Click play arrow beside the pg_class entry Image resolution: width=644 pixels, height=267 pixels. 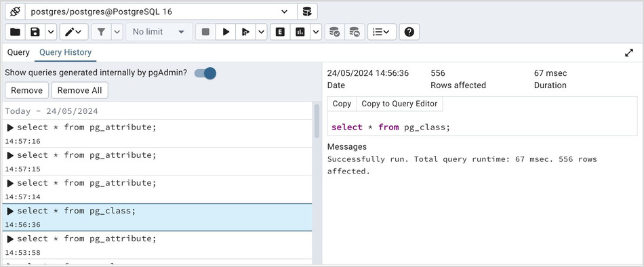[x=10, y=211]
